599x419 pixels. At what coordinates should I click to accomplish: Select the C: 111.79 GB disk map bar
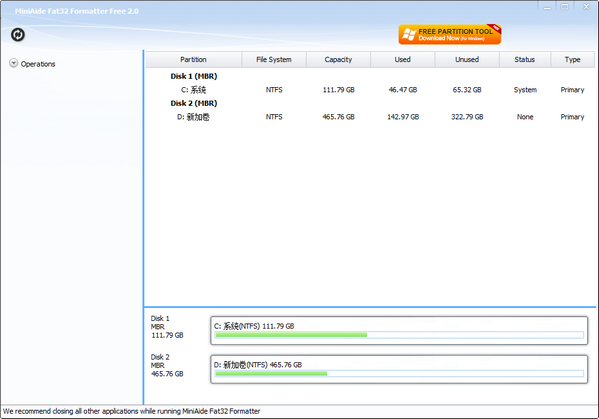[x=399, y=330]
